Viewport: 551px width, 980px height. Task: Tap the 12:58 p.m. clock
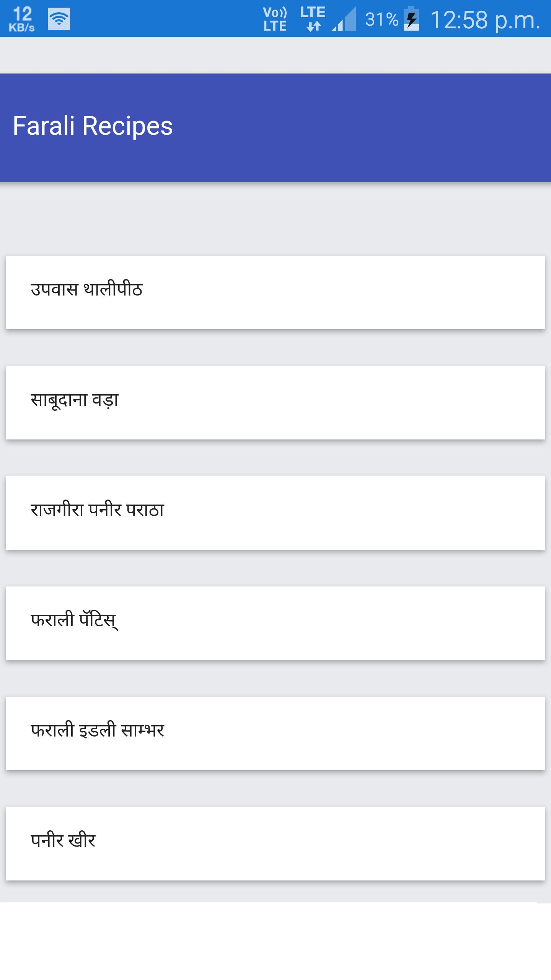(x=485, y=20)
